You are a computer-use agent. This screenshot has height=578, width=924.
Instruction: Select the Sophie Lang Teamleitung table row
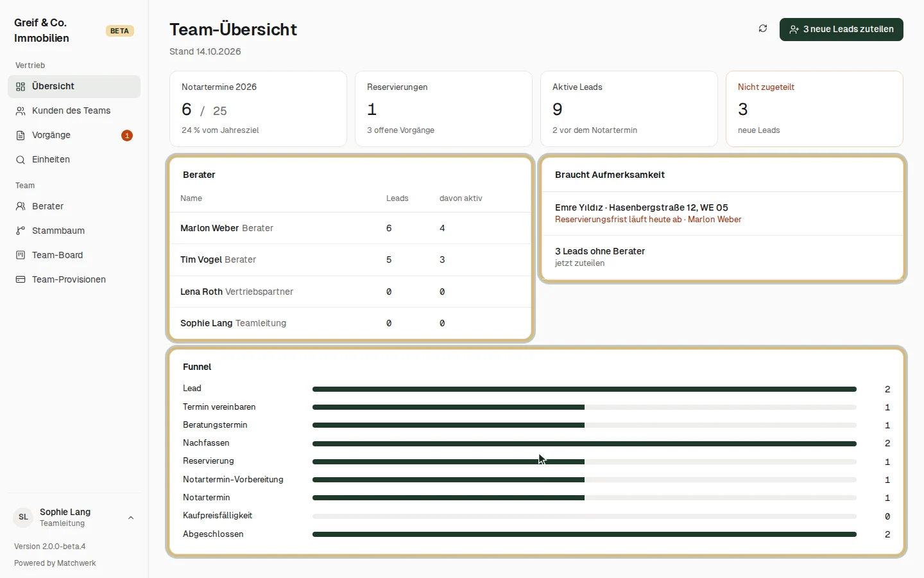coord(350,323)
